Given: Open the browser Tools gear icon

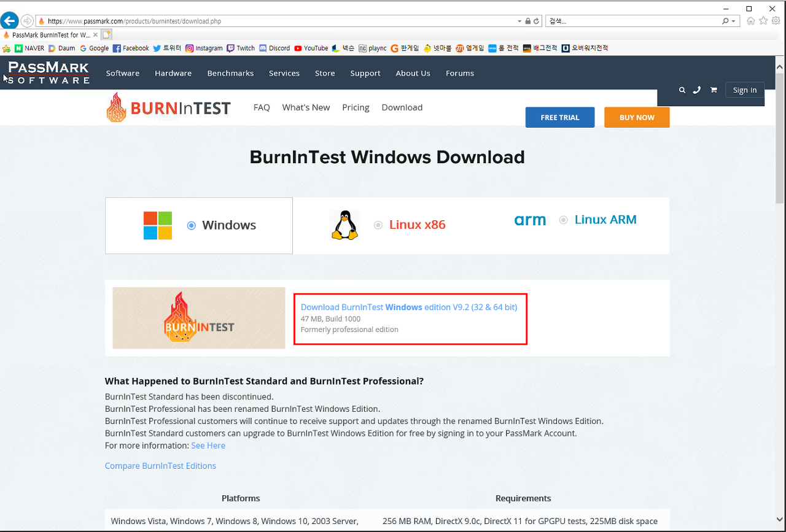Looking at the screenshot, I should click(x=776, y=21).
